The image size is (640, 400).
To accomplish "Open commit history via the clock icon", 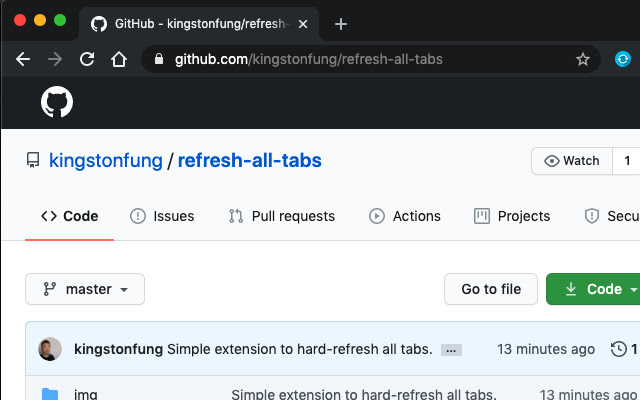I will coord(618,349).
